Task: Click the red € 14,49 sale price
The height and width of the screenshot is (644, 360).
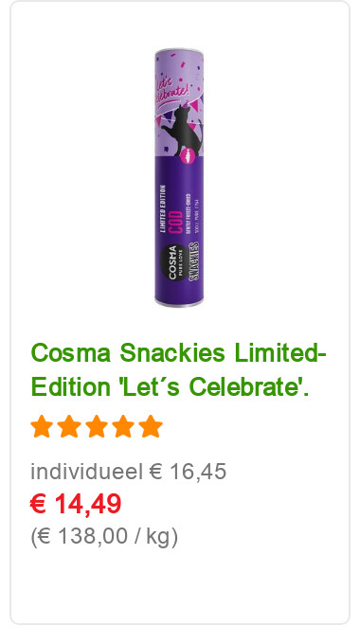Action: (x=76, y=504)
